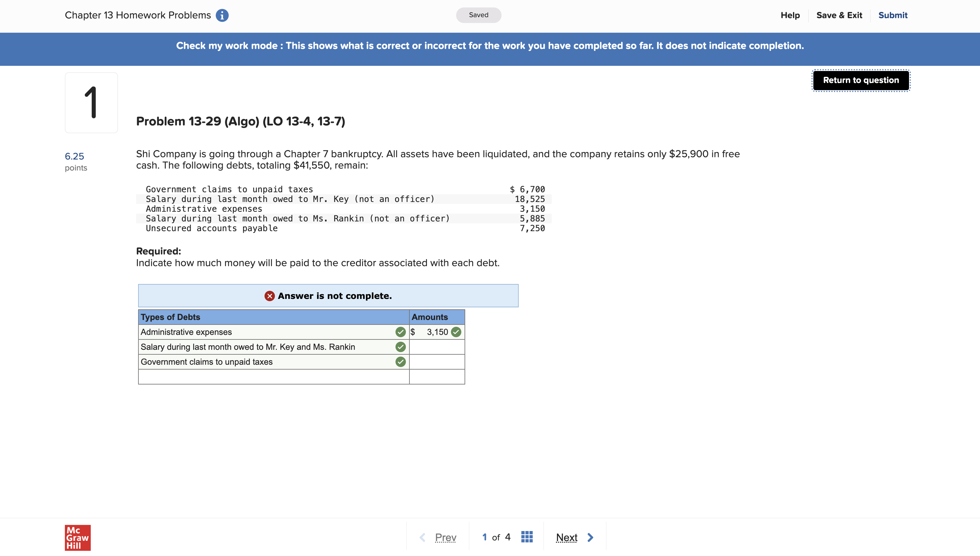This screenshot has width=980, height=556.
Task: Click green check on Salary Key/Rankin row
Action: coord(400,347)
